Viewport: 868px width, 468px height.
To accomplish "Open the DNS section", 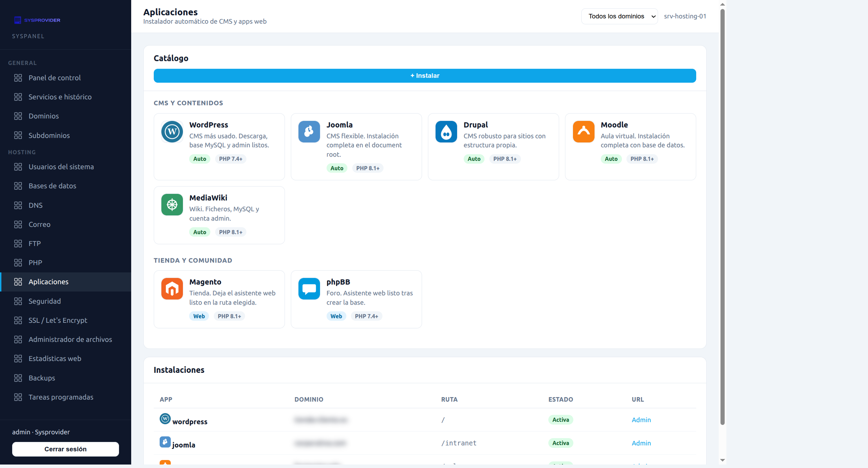I will click(66, 205).
